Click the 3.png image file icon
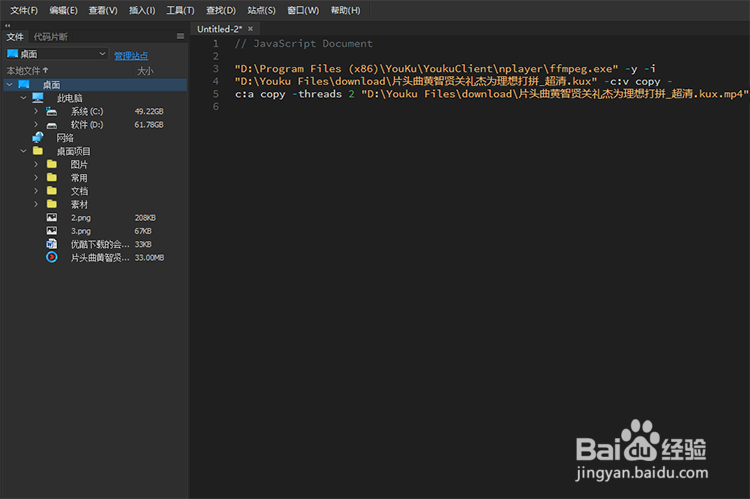Image resolution: width=750 pixels, height=499 pixels. coord(52,231)
